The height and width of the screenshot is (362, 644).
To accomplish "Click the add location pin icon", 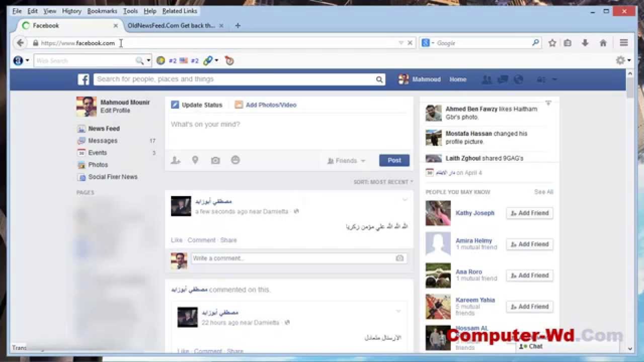I will coord(195,160).
